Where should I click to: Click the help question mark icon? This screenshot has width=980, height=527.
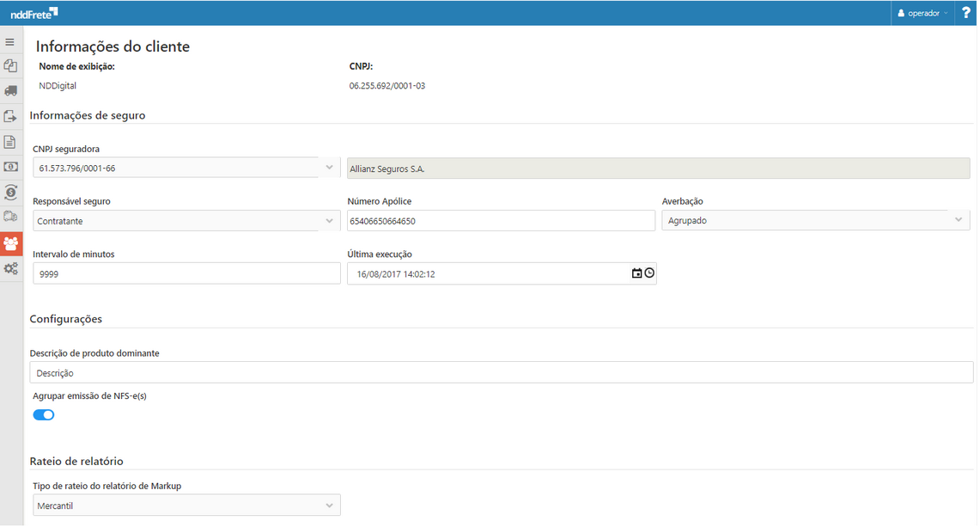[x=965, y=13]
